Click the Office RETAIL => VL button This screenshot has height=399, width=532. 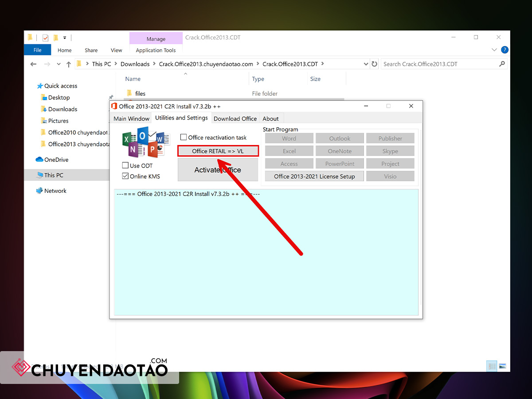pos(218,151)
